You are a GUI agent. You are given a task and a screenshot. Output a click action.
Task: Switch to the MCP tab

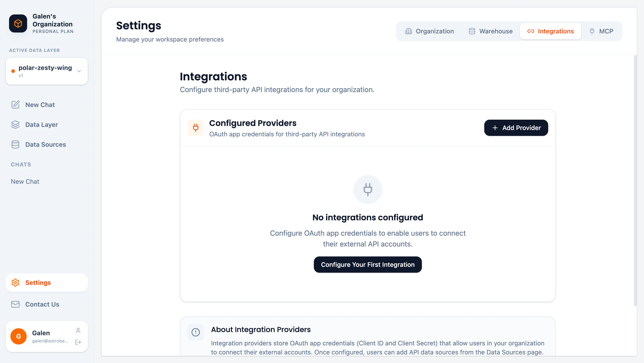[602, 31]
